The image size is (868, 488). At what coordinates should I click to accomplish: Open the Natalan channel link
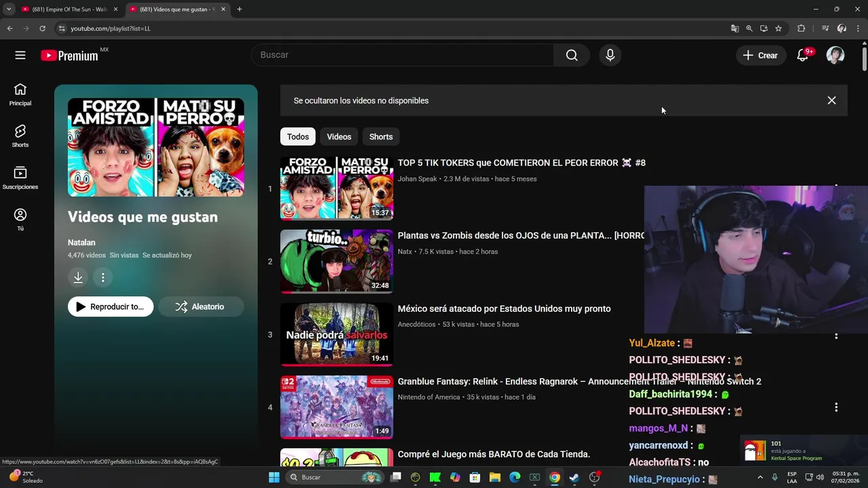point(81,243)
